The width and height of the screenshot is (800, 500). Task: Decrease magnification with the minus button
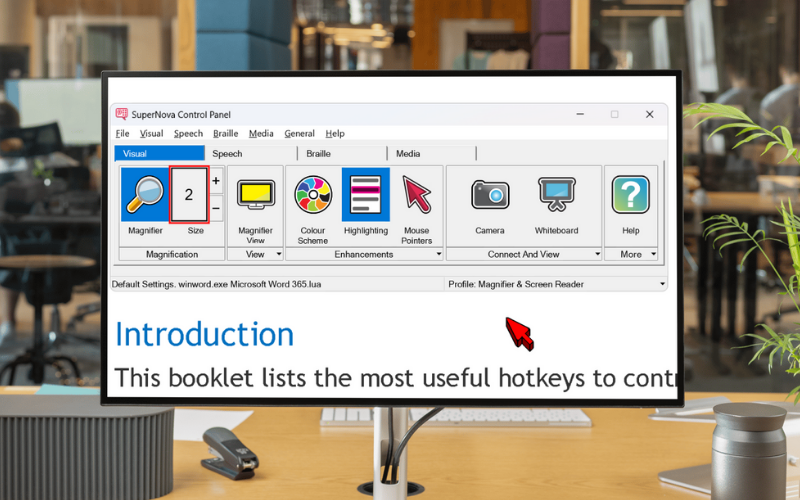click(x=216, y=208)
